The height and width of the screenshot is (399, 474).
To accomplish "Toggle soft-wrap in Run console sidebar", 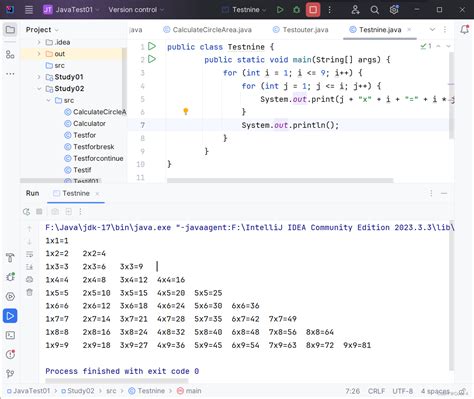I will 30,254.
